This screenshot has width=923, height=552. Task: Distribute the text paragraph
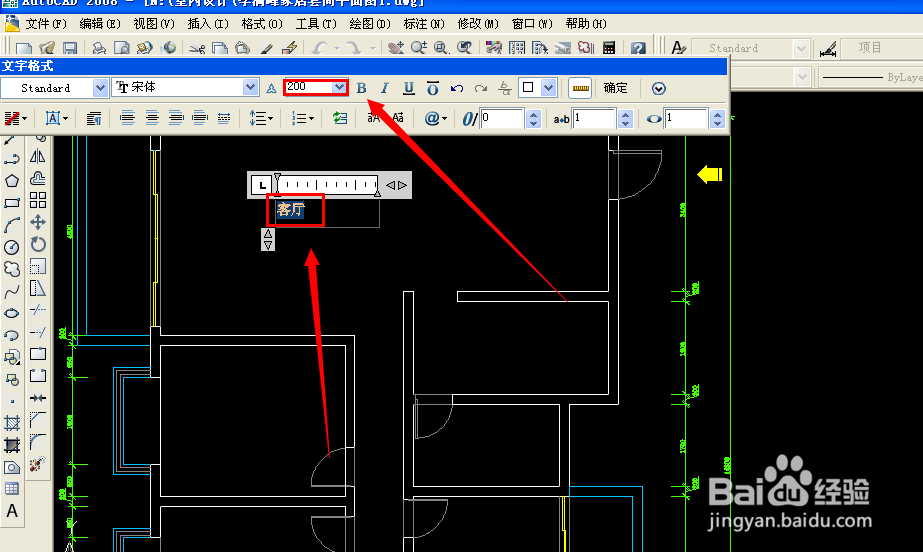pos(224,118)
